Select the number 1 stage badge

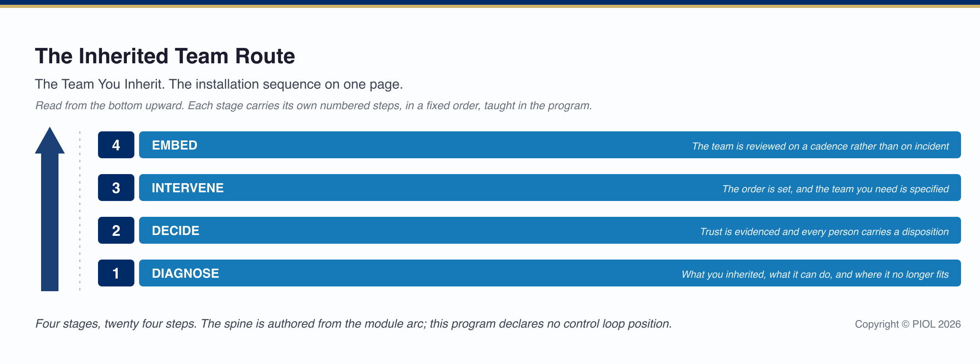[116, 273]
